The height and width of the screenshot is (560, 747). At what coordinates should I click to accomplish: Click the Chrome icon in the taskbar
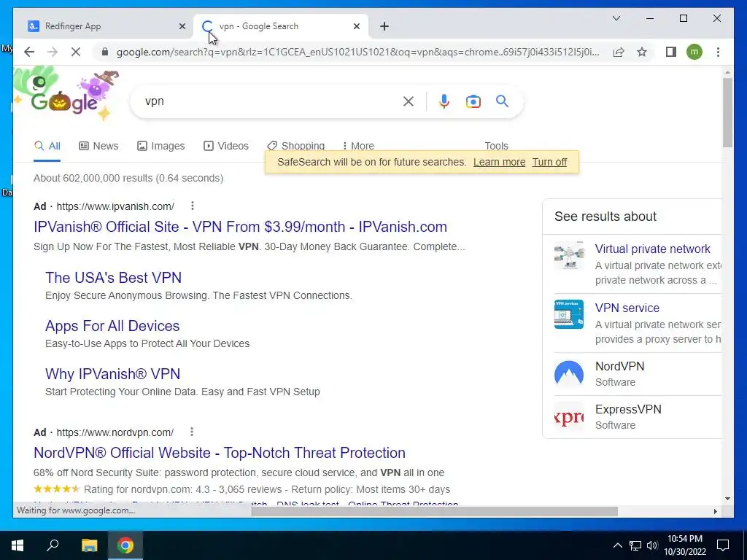[125, 545]
